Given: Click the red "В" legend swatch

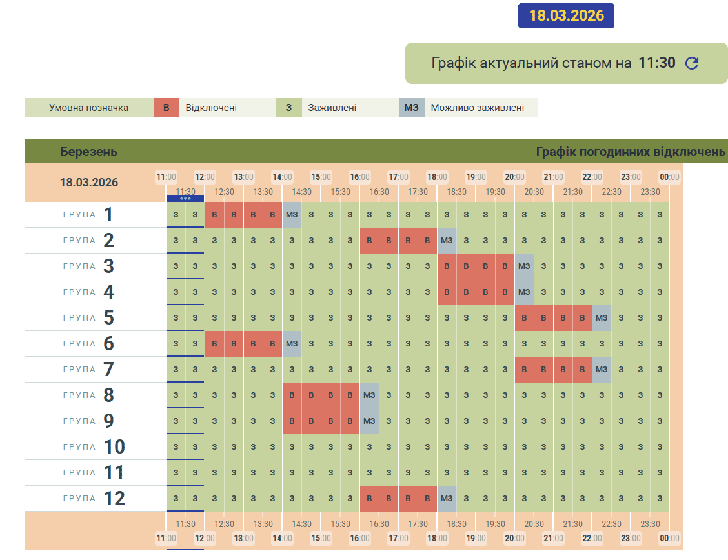Looking at the screenshot, I should 166,108.
